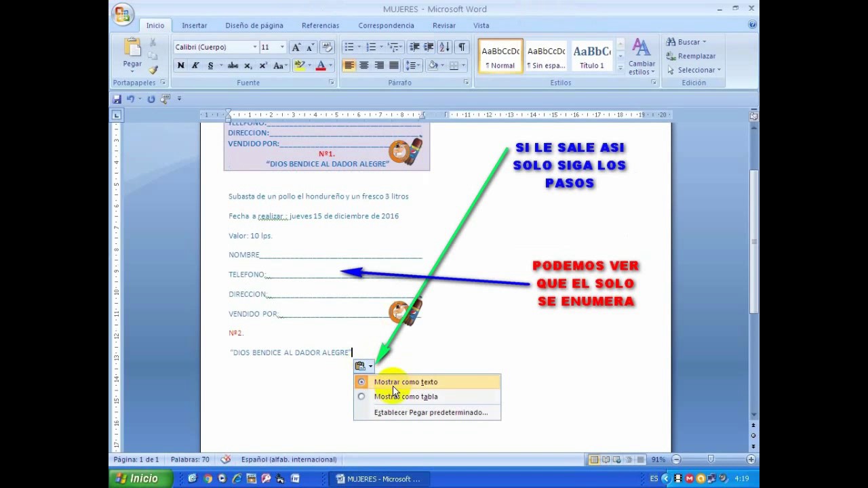This screenshot has height=488, width=868.
Task: Switch to draft view in status bar
Action: coord(640,460)
